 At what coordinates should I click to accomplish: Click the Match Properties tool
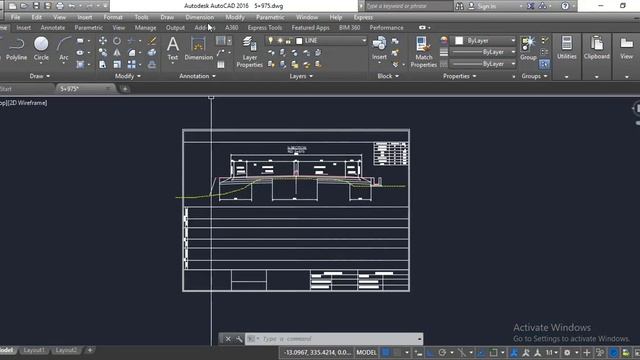point(423,51)
